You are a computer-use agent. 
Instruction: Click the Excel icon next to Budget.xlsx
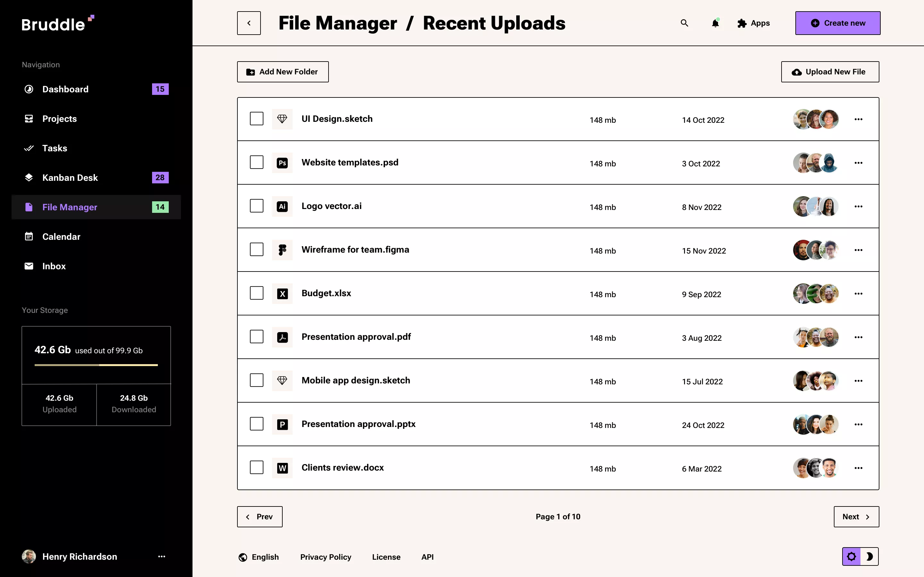pyautogui.click(x=282, y=293)
